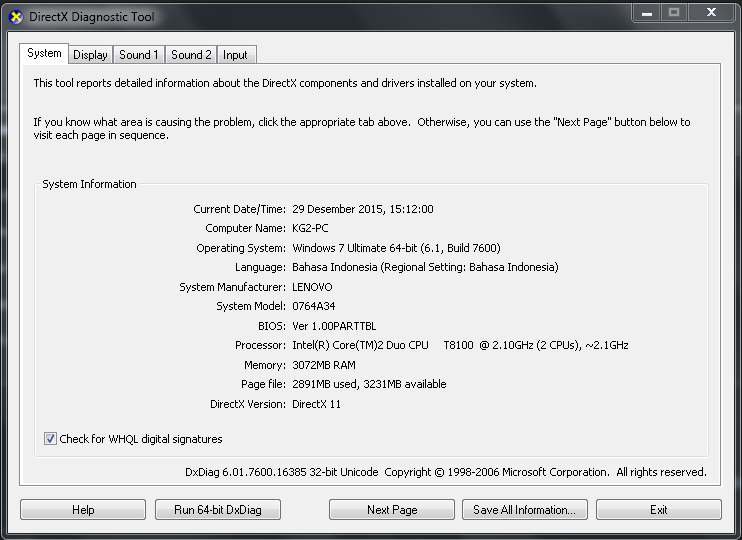Click the computer name value KG2-PC
Screen dimensions: 742x540
coord(310,229)
